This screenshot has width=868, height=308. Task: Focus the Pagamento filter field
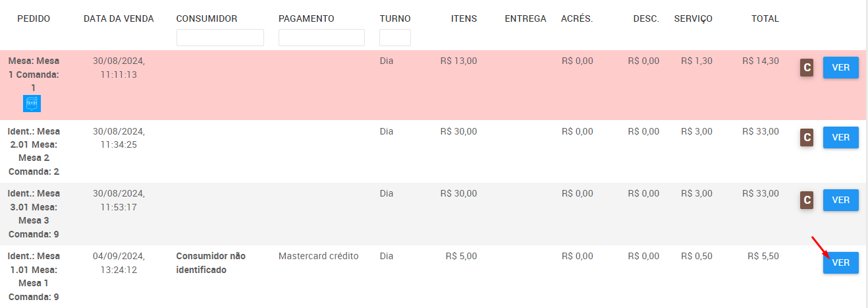coord(321,38)
